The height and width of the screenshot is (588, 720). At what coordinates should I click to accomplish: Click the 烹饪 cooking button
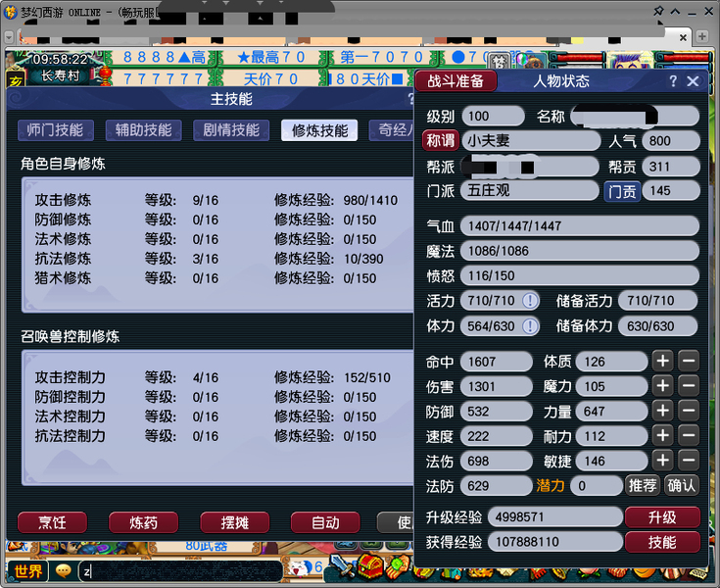click(x=52, y=522)
